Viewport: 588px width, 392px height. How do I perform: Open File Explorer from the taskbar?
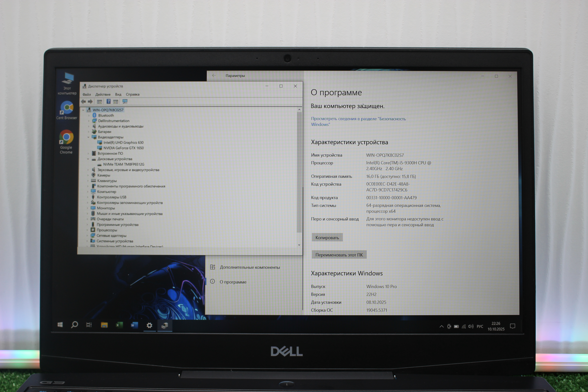click(x=104, y=325)
